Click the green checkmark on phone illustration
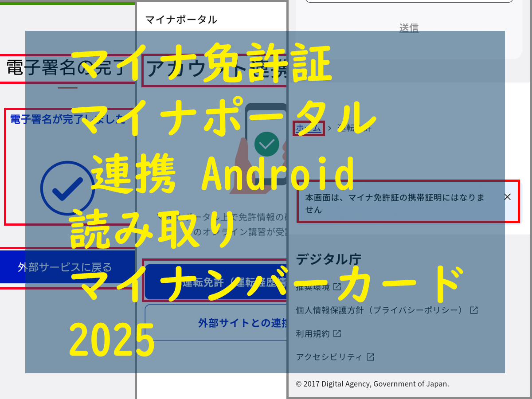 click(x=266, y=144)
